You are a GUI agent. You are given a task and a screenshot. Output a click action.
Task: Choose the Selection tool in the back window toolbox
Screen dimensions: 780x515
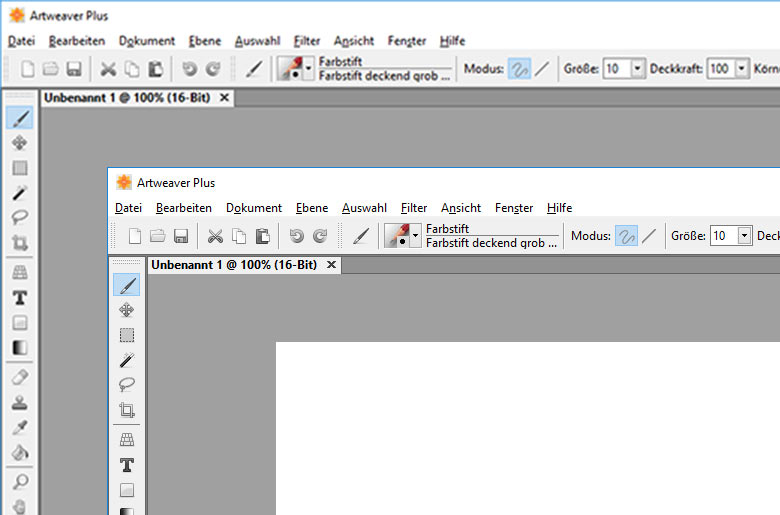20,168
